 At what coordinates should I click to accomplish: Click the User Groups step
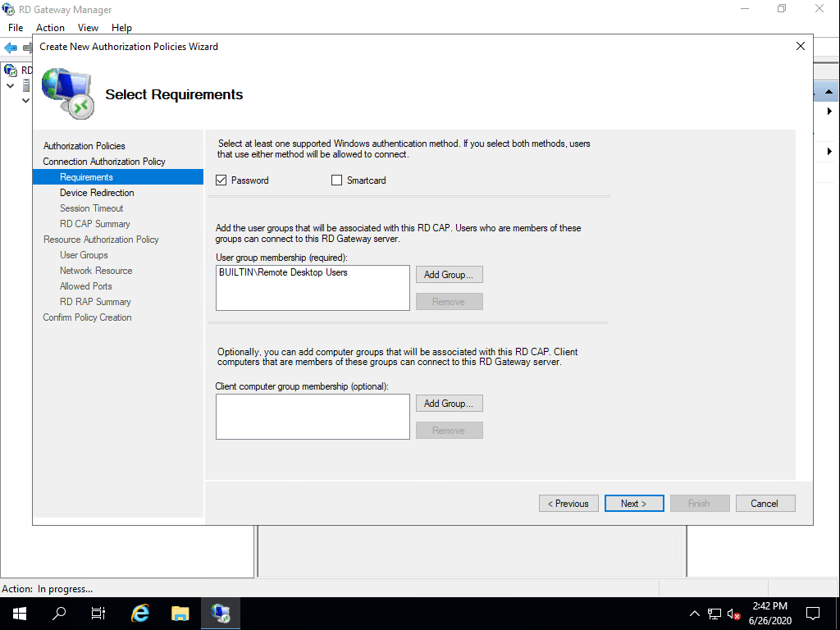(84, 254)
